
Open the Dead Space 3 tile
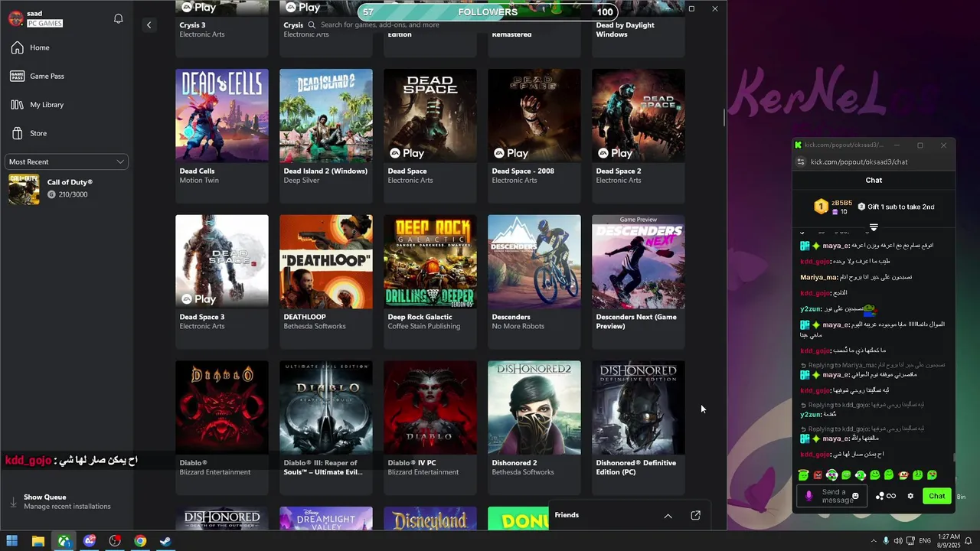pyautogui.click(x=222, y=281)
